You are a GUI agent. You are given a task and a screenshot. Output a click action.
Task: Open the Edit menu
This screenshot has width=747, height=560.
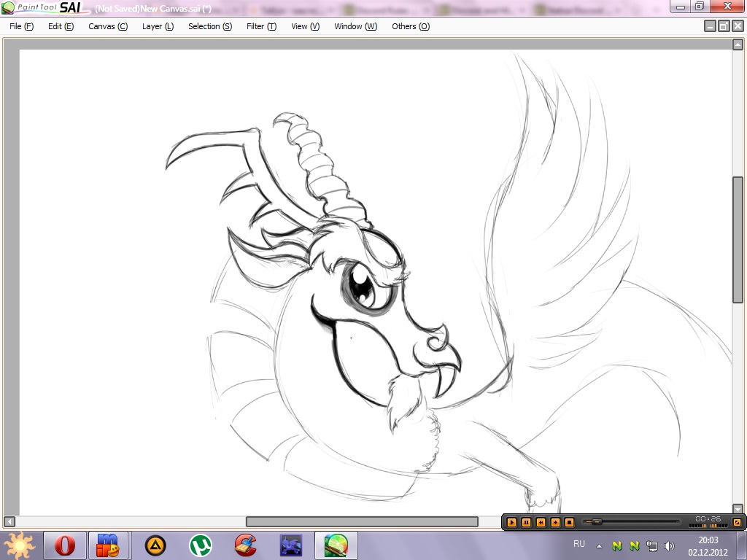coord(61,26)
